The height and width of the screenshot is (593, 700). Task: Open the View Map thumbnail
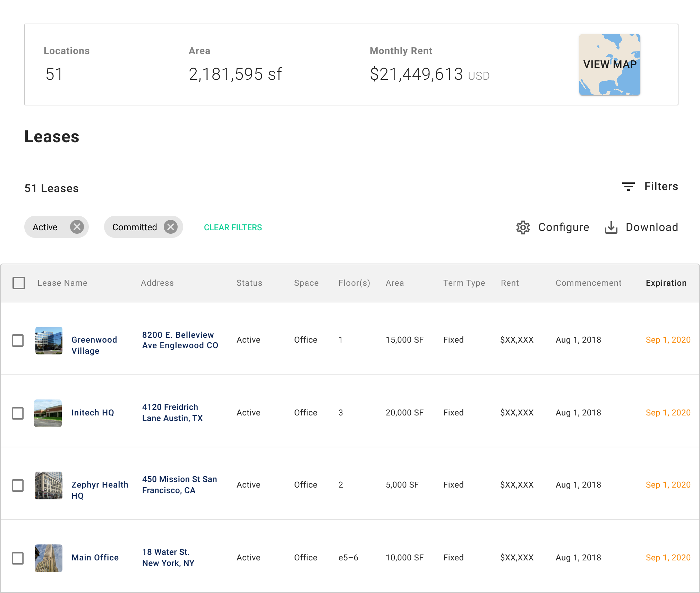click(609, 65)
